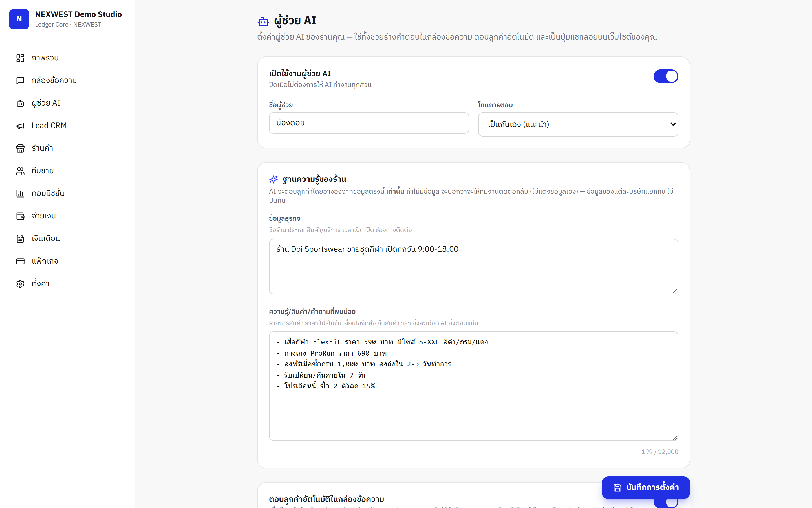The image size is (812, 508).
Task: Toggle เปิดใช้งานผู้ช่วย AI switch off
Action: [x=666, y=76]
